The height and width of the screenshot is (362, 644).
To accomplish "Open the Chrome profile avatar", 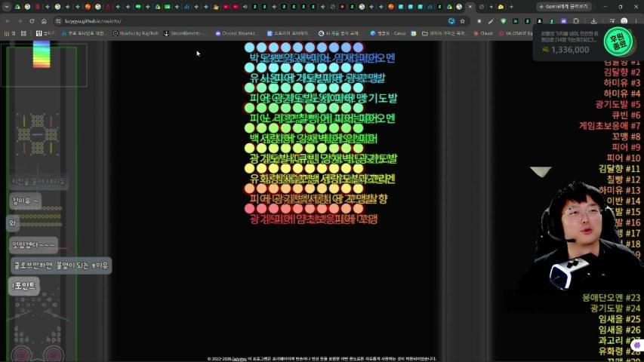I will [x=624, y=21].
